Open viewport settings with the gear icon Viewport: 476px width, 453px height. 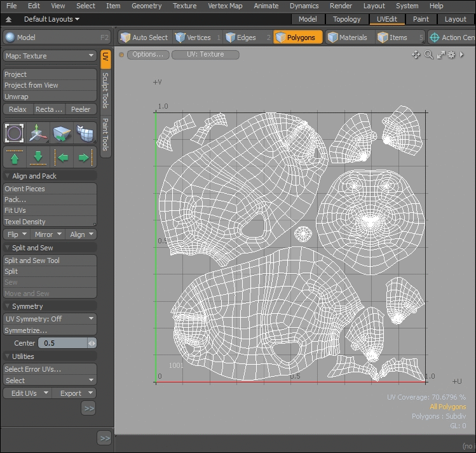point(452,55)
